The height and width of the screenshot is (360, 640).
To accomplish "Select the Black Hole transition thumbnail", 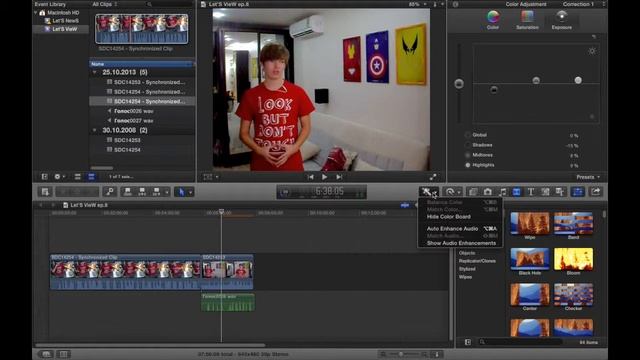I will (530, 259).
